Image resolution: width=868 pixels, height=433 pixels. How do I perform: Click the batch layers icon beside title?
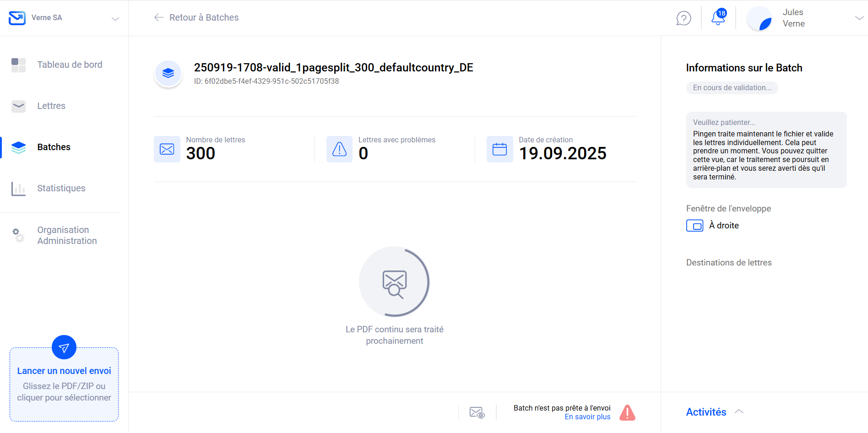point(168,73)
